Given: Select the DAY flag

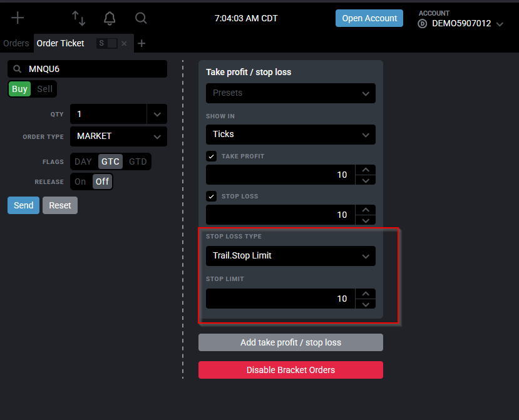Looking at the screenshot, I should pos(83,161).
